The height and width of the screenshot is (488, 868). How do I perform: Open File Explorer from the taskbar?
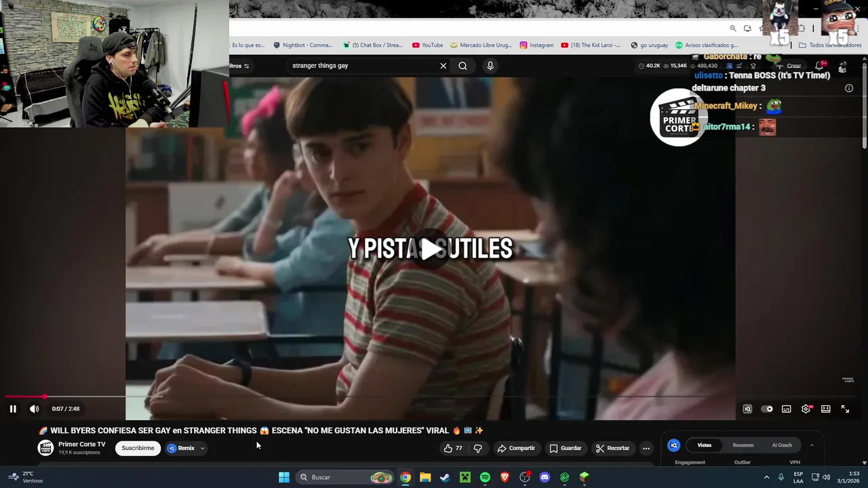click(425, 477)
